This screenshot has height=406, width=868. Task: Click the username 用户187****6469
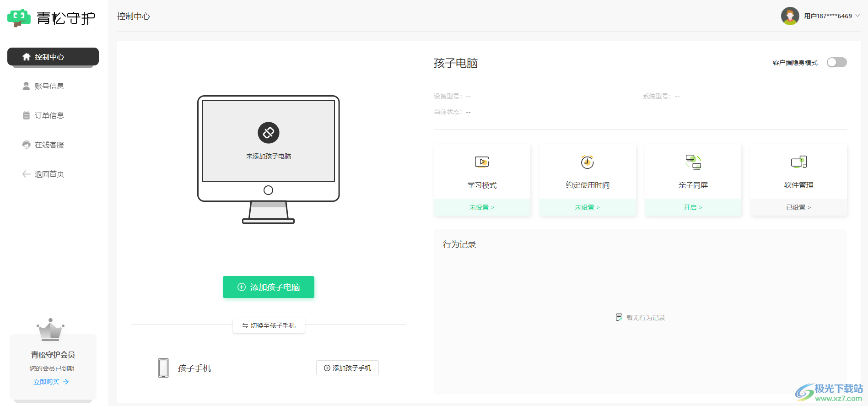(x=828, y=16)
